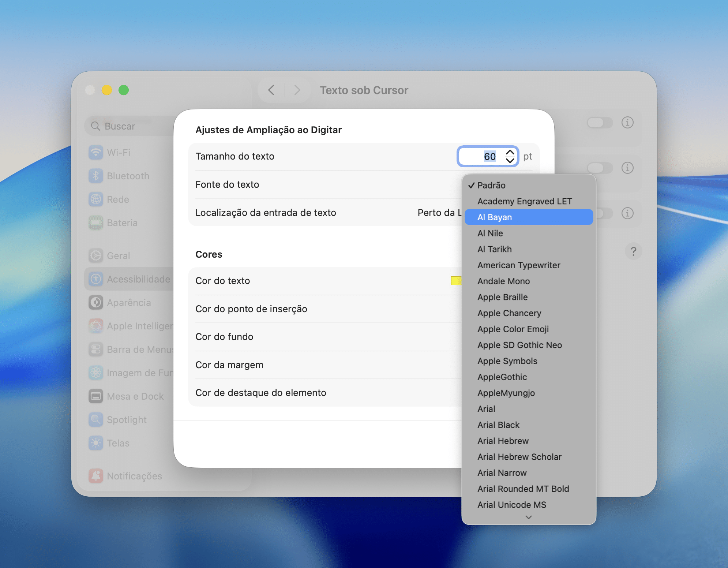This screenshot has width=728, height=568.
Task: Open the Mesa e Dock icon
Action: (96, 396)
